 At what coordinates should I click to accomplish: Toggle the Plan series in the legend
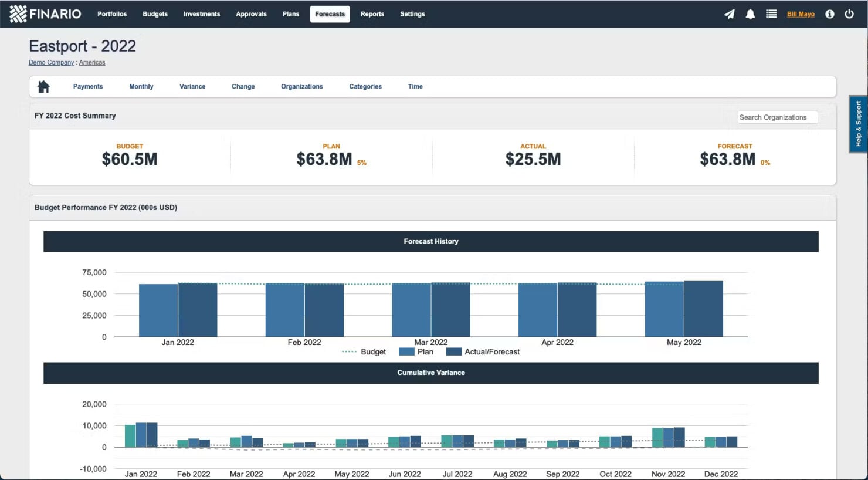point(418,351)
